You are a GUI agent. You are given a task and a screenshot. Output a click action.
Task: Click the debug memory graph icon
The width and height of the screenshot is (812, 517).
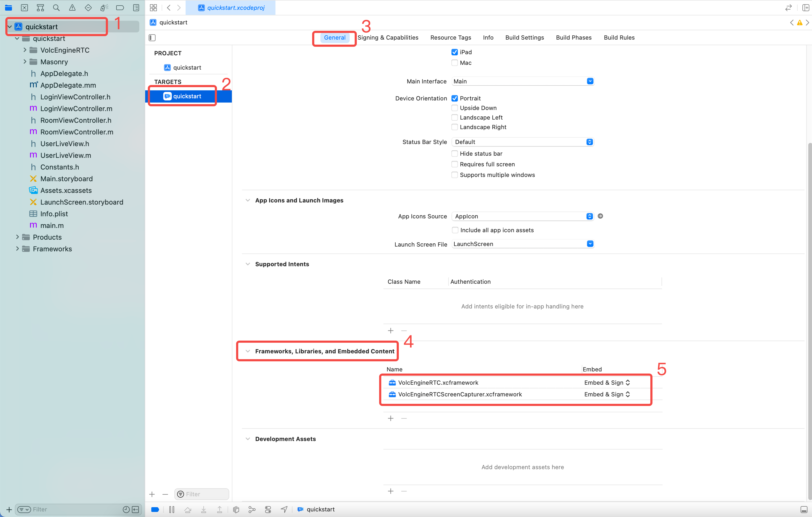point(252,509)
